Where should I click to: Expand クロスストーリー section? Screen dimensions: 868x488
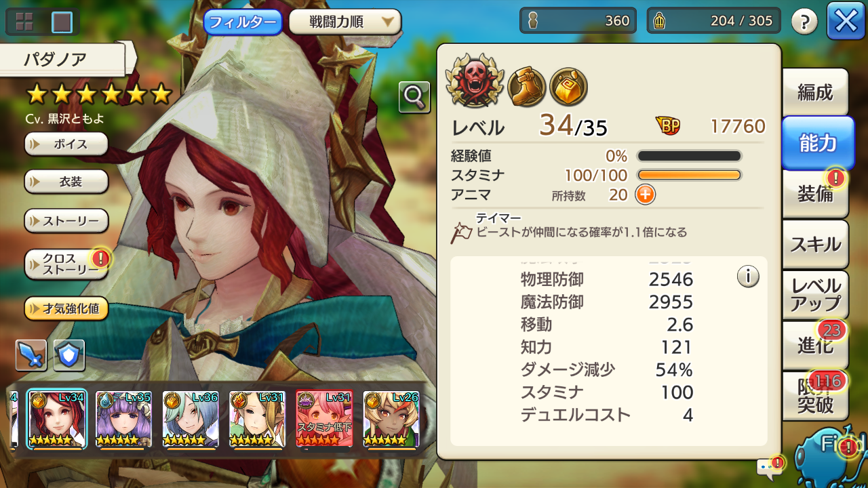pos(66,264)
